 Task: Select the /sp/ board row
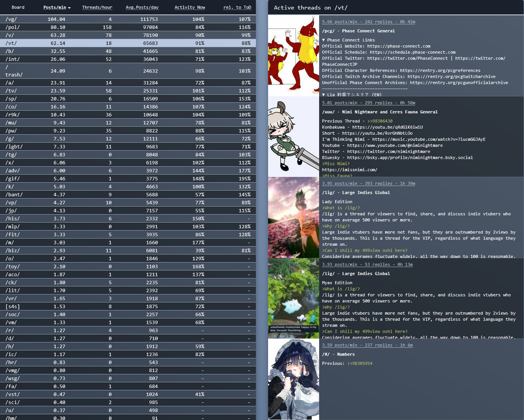pyautogui.click(x=128, y=99)
